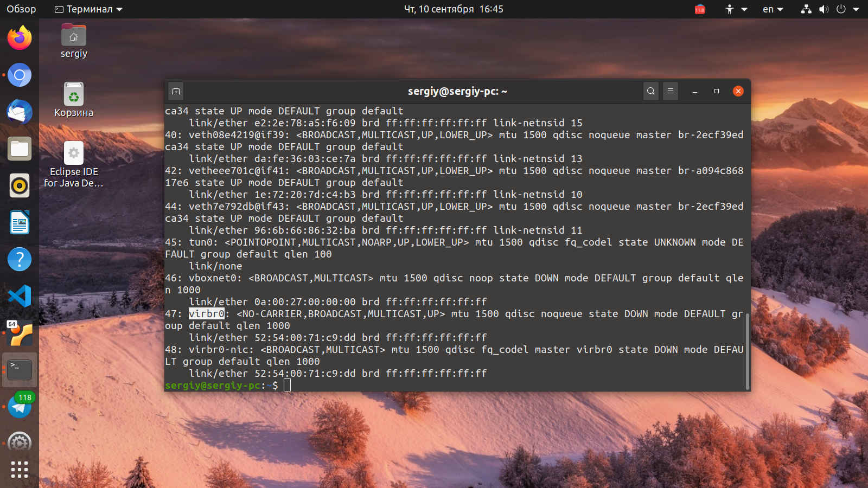Image resolution: width=868 pixels, height=488 pixels.
Task: Click tun0 interface line text
Action: pos(454,242)
